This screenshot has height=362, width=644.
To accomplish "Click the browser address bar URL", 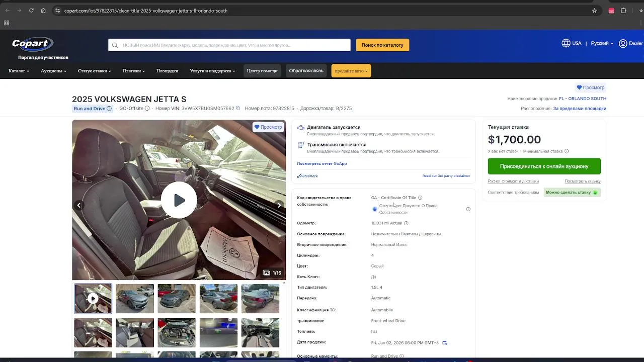I will point(146,11).
